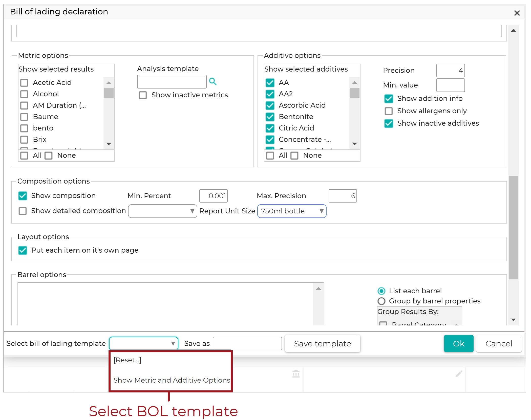
Task: Select Group by barrel properties option
Action: pyautogui.click(x=381, y=301)
